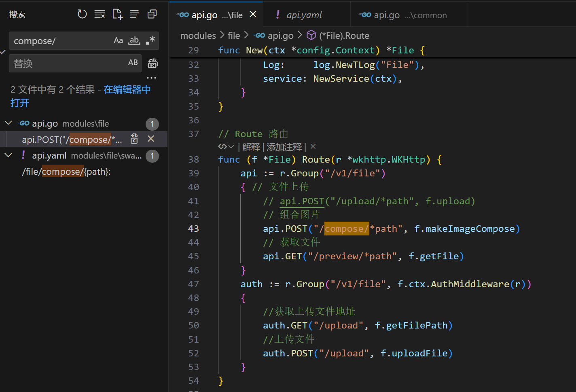This screenshot has height=392, width=576.
Task: Toggle search details with ellipsis button
Action: (x=151, y=78)
